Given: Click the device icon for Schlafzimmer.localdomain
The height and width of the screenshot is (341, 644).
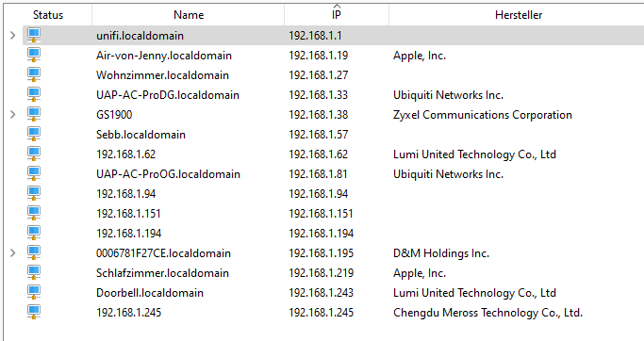Looking at the screenshot, I should click(34, 273).
